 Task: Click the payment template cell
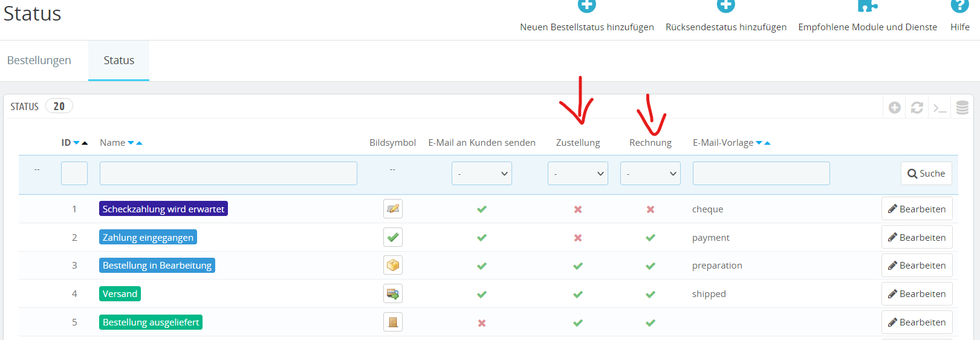(711, 238)
